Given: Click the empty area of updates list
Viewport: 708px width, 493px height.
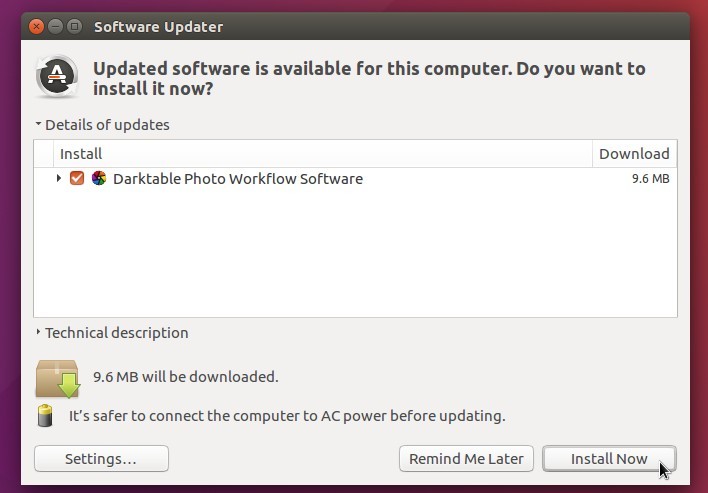Looking at the screenshot, I should point(355,253).
